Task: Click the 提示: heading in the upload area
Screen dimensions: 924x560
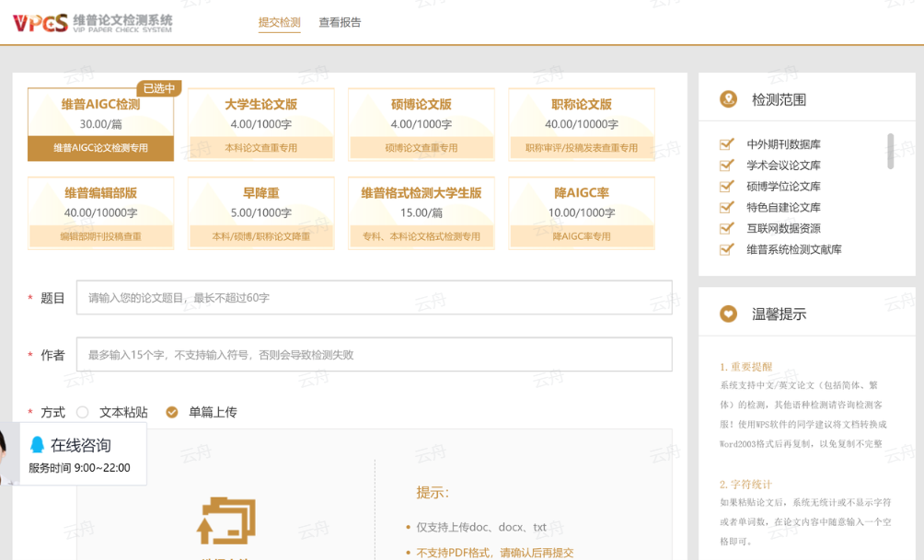Action: coord(433,492)
